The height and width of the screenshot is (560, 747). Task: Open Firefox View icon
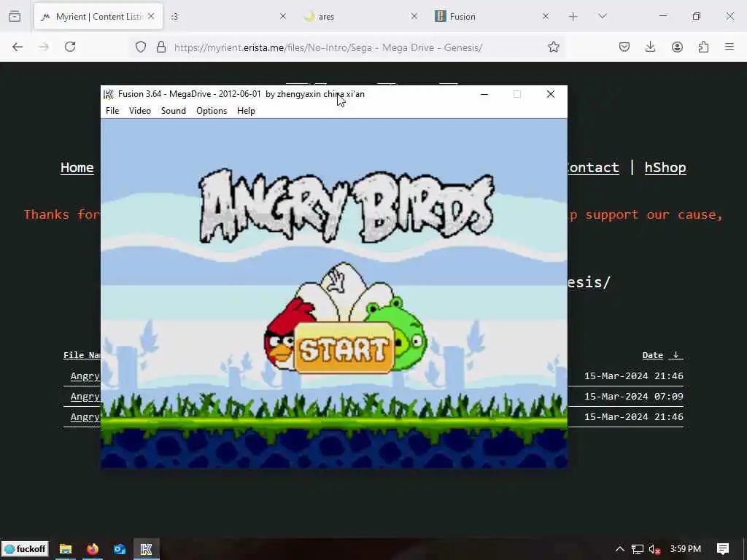[15, 17]
